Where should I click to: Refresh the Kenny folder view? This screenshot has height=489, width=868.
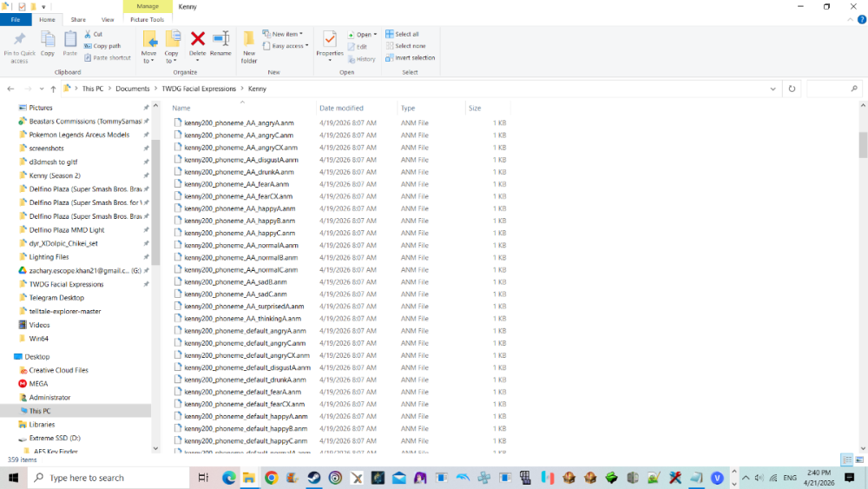[792, 89]
